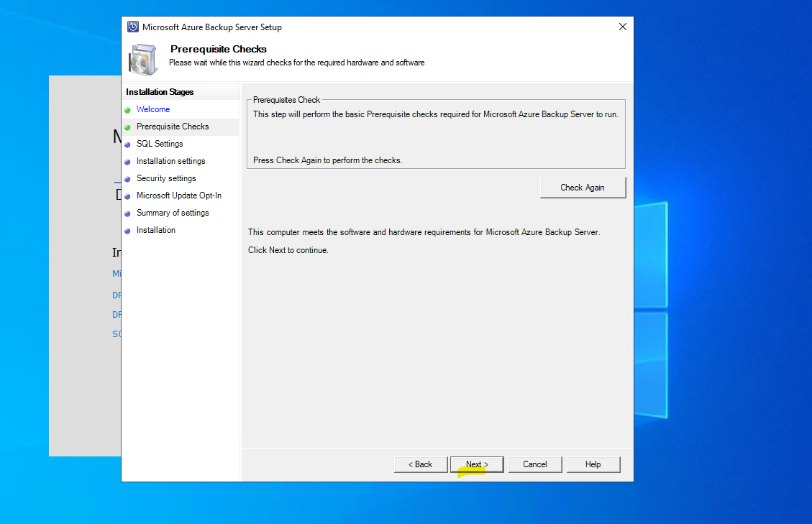Click the blue bullet beside Summary of settings

point(127,214)
